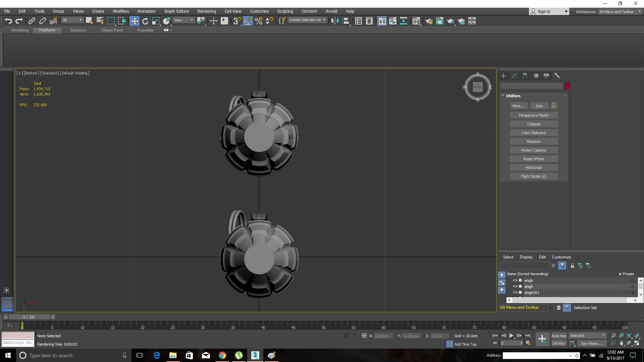Toggle Angle Snap on the toolbar

point(248,21)
